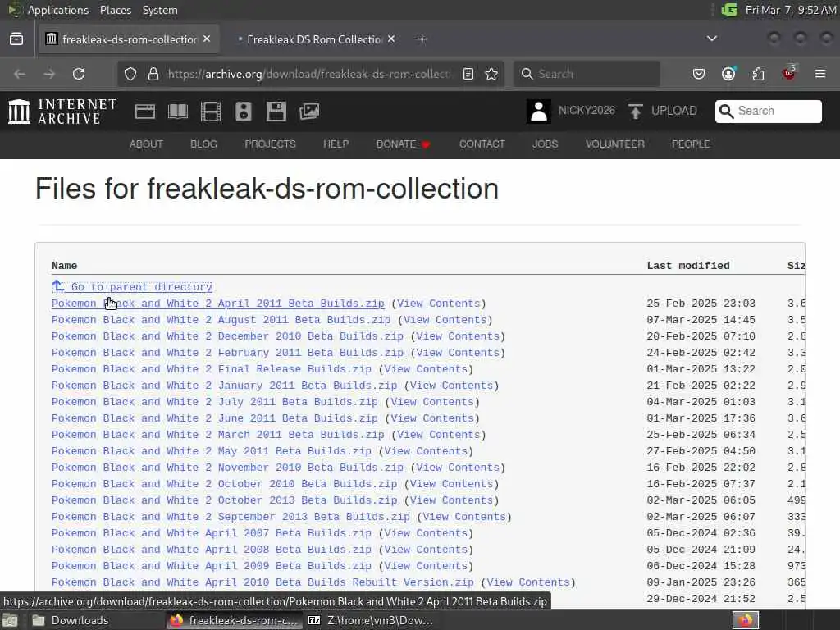View Contents of January 2011 Beta Builds

[452, 386]
